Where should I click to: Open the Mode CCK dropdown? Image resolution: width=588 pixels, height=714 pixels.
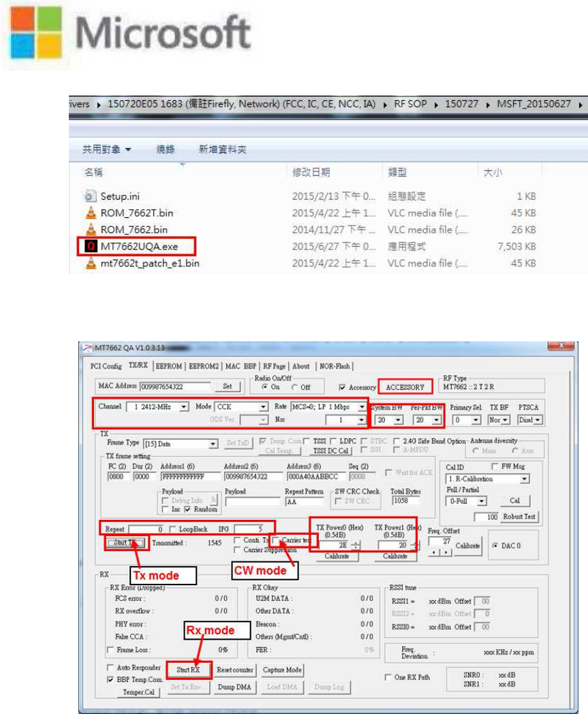(263, 407)
